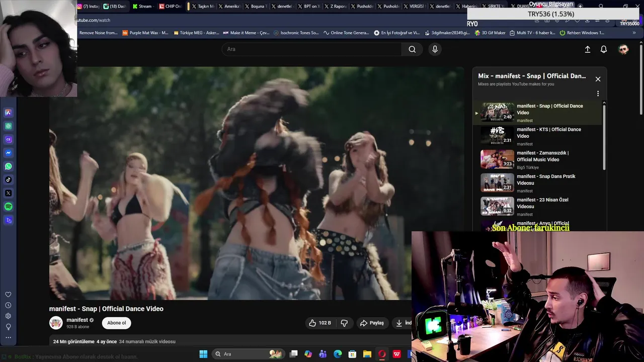Open ChatGPT from the Opera sidebar
Viewport: 644px width, 362px height.
(x=8, y=126)
